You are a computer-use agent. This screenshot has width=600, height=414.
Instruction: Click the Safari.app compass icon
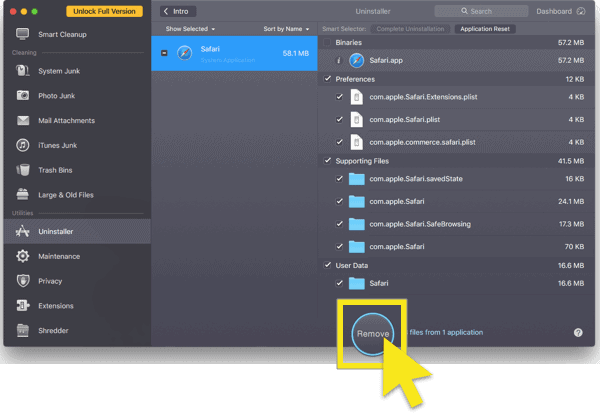click(x=356, y=60)
